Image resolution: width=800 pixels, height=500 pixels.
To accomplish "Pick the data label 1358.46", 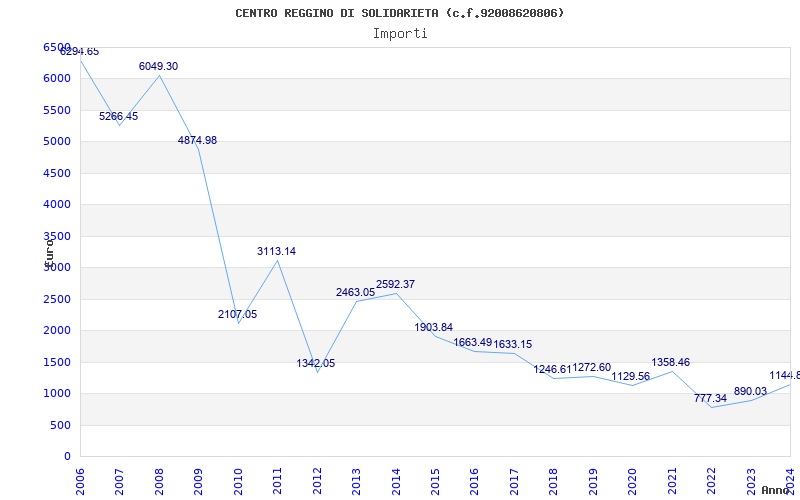I will (670, 362).
